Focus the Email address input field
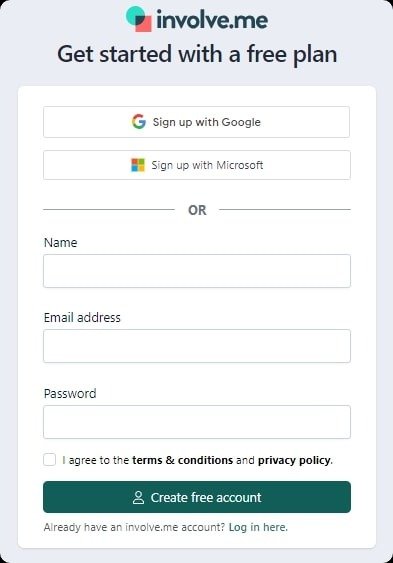This screenshot has width=393, height=563. [197, 346]
